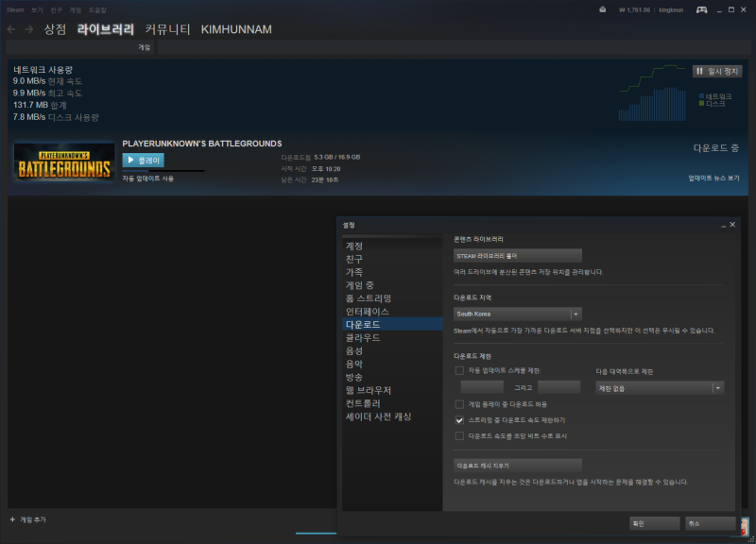Click the 디스크 graph legend entry

tap(713, 104)
